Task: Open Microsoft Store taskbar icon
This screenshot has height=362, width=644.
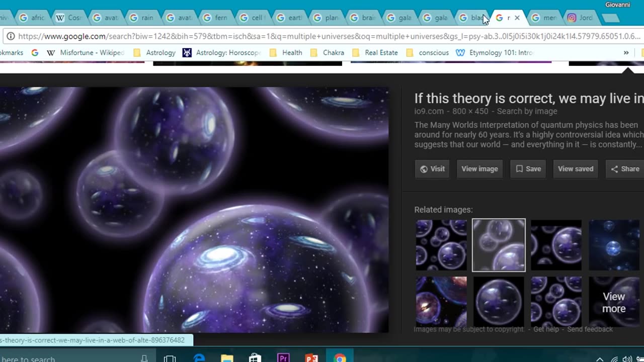Action: [x=255, y=358]
